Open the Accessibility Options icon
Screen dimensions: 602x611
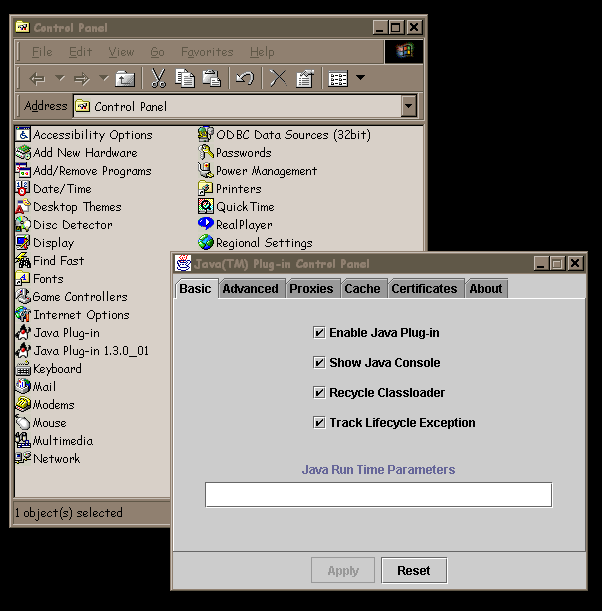(23, 134)
